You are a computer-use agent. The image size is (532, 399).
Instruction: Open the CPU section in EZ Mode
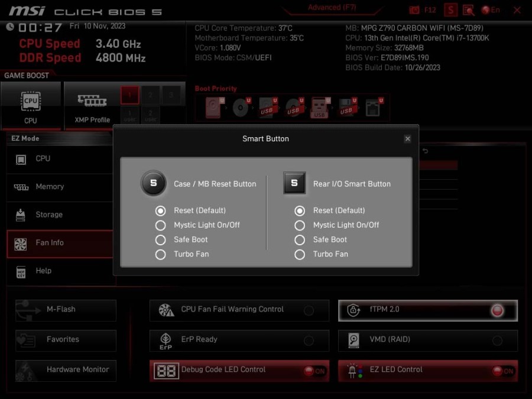[x=60, y=159]
